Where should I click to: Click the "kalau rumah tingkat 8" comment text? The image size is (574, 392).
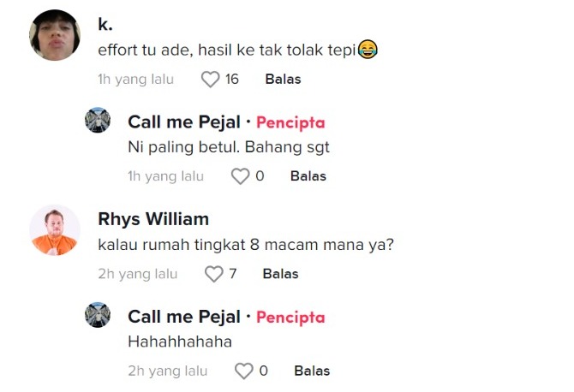(x=246, y=244)
